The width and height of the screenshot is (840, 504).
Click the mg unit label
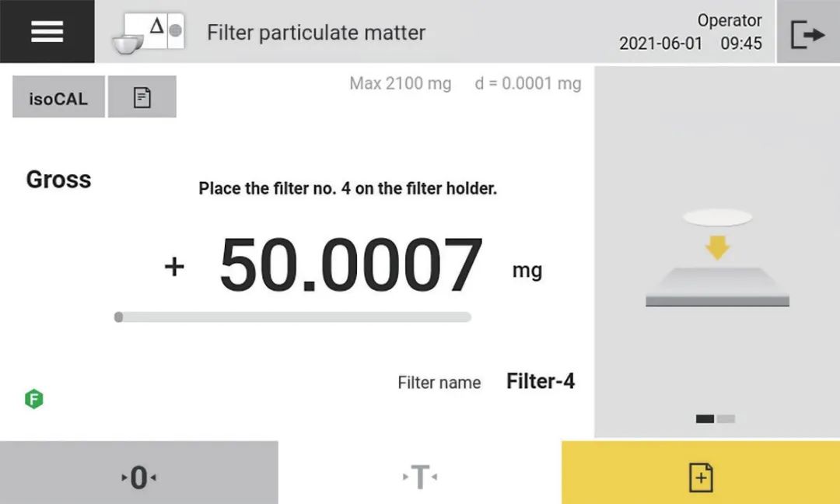click(x=527, y=271)
